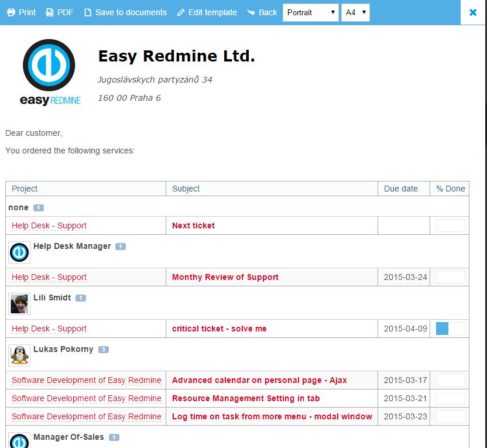Viewport: 487px width, 448px height.
Task: Open Help Desk - Support in Monthy Review row
Action: pyautogui.click(x=49, y=277)
